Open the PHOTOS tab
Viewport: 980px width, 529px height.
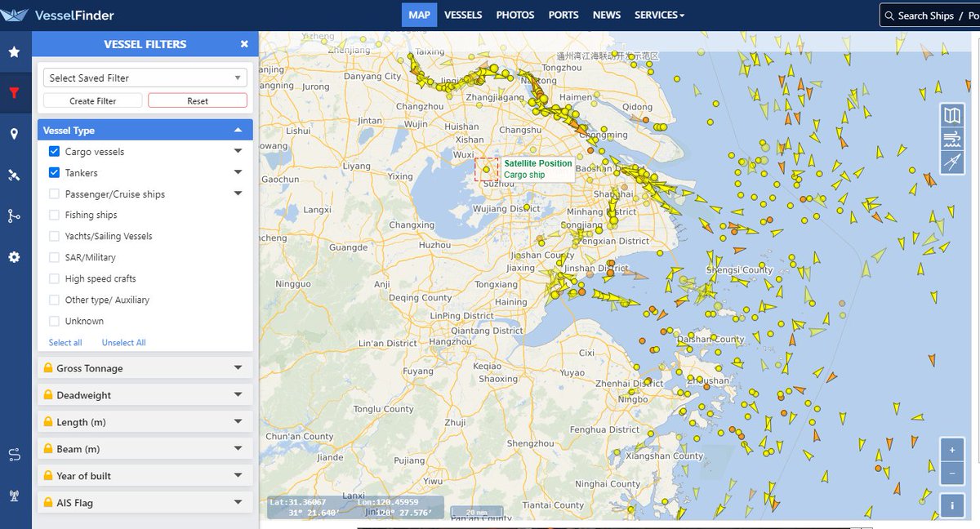pyautogui.click(x=515, y=15)
